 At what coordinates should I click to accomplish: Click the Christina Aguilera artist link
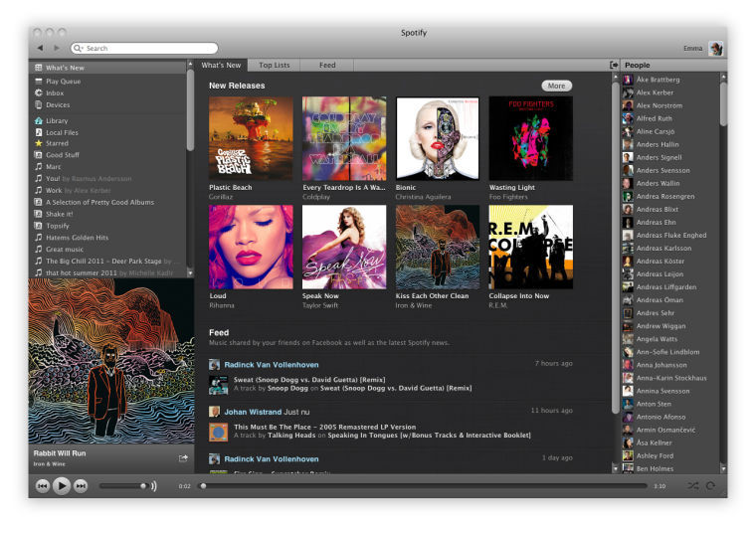[424, 197]
